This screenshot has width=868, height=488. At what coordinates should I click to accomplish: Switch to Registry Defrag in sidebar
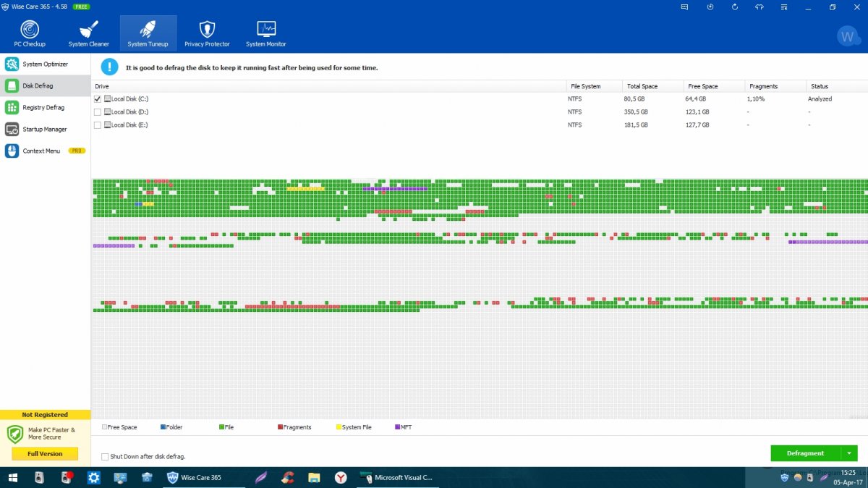click(x=43, y=108)
